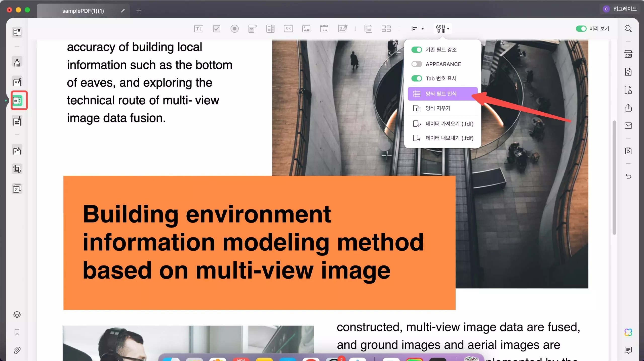Open a new tab with plus button
The width and height of the screenshot is (644, 361).
(139, 11)
